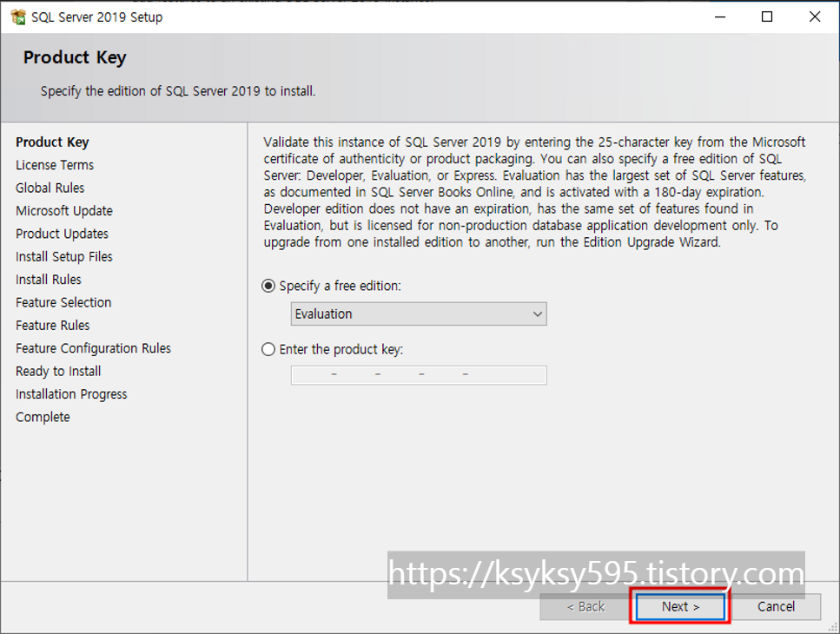Select Ready to Install step
This screenshot has height=634, width=840.
58,372
